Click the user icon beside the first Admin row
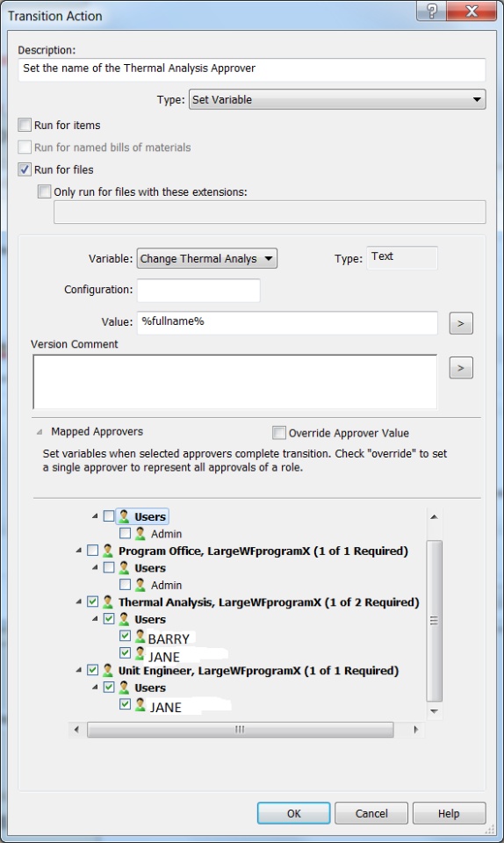 [140, 534]
